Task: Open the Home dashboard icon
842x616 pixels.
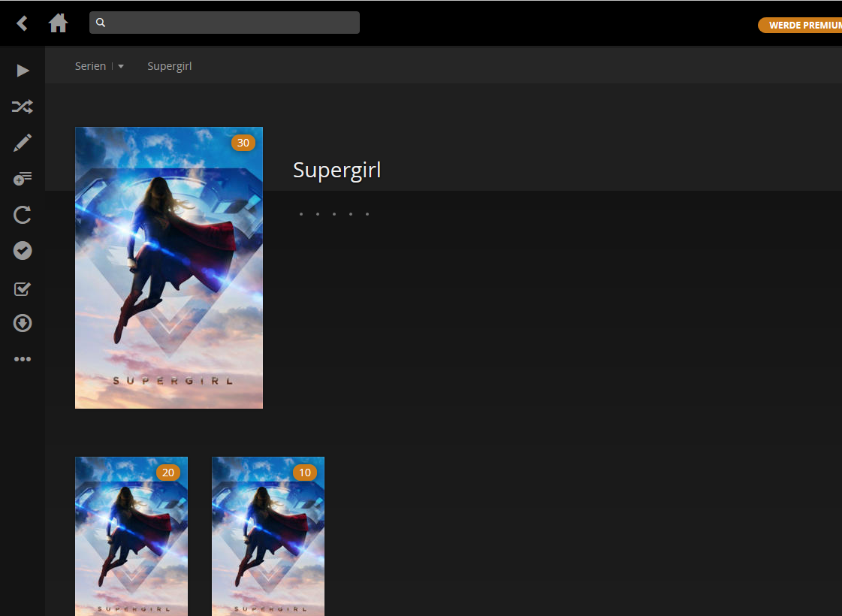Action: tap(58, 23)
